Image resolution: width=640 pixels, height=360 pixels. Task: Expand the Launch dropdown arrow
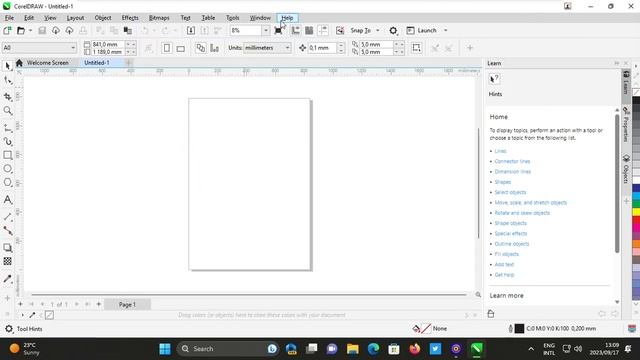(x=445, y=31)
